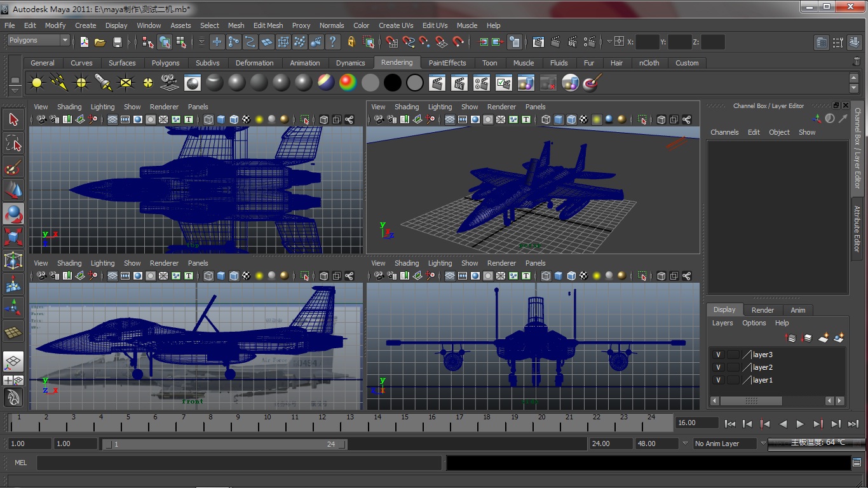This screenshot has height=488, width=868.
Task: Create a camera using the shelf icon
Action: [x=169, y=83]
